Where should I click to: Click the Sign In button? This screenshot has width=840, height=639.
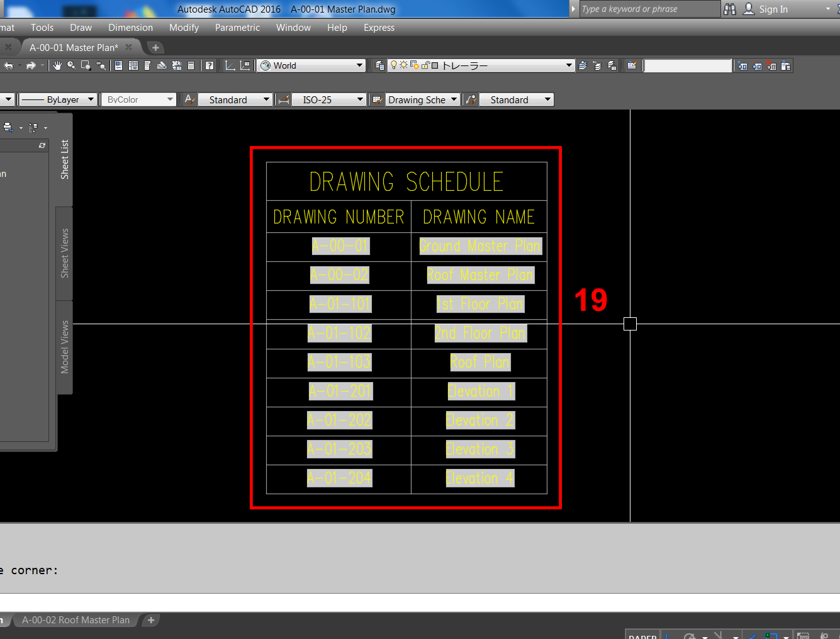pyautogui.click(x=775, y=9)
